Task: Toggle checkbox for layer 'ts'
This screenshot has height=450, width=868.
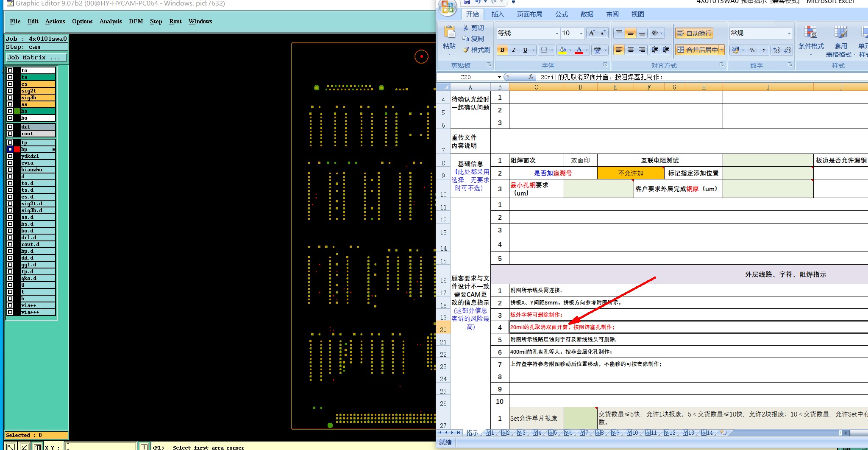Action: click(10, 77)
